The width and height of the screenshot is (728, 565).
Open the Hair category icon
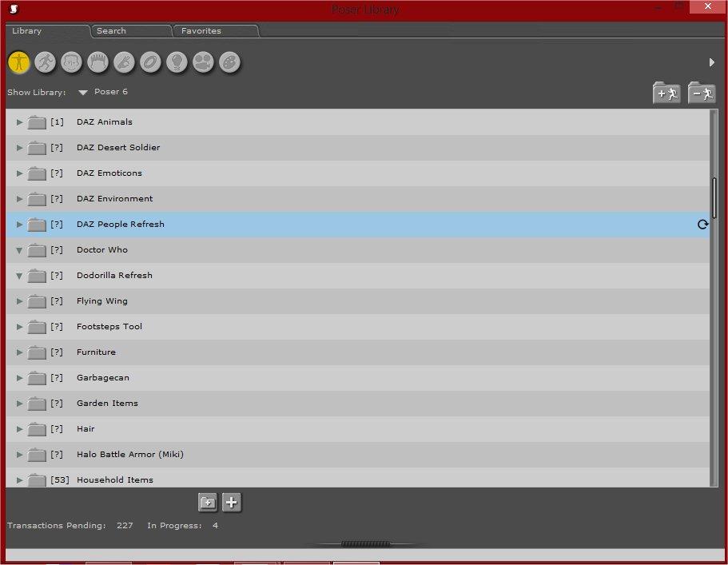[x=98, y=62]
